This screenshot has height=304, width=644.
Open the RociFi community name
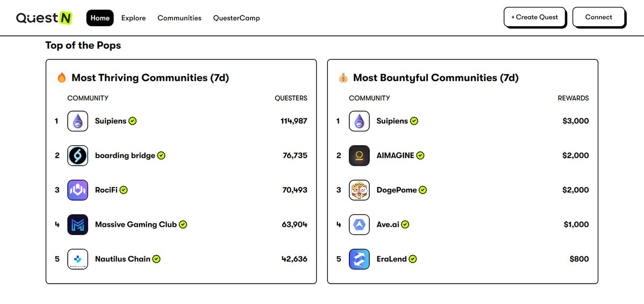[x=106, y=190]
